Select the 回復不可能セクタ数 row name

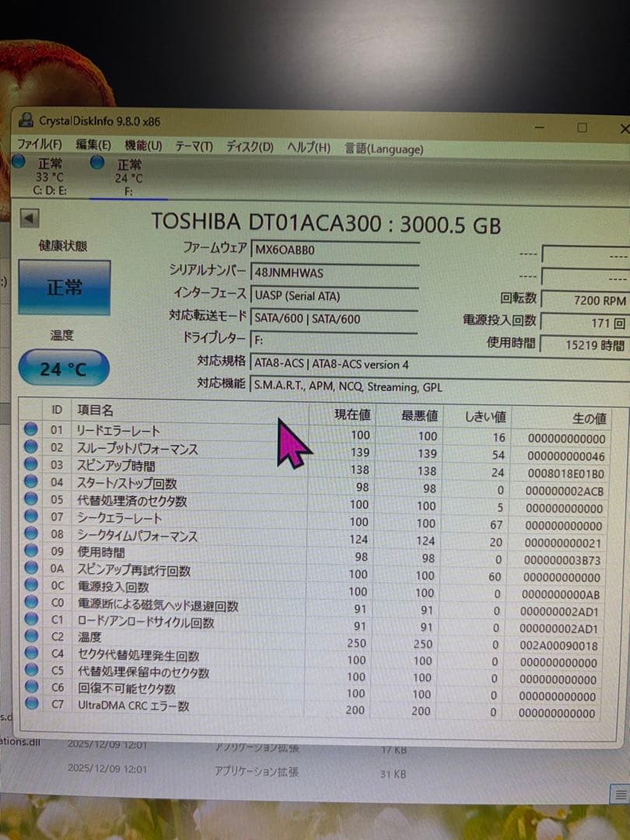click(127, 688)
